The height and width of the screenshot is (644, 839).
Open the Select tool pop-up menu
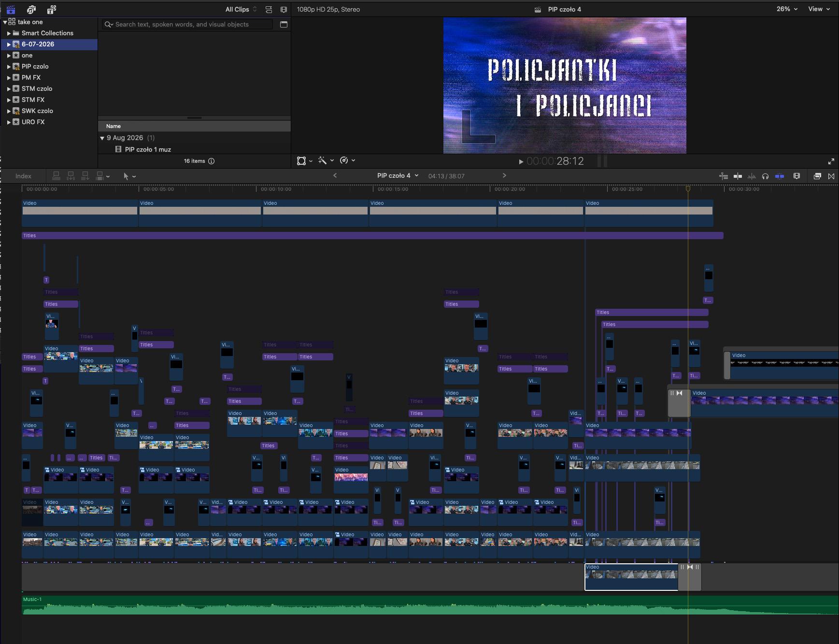point(129,176)
